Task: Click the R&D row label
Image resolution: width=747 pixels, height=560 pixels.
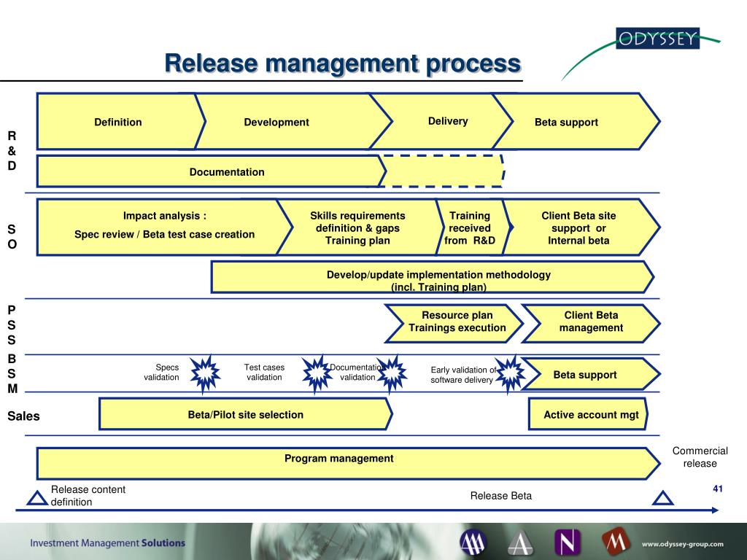Action: coord(12,150)
